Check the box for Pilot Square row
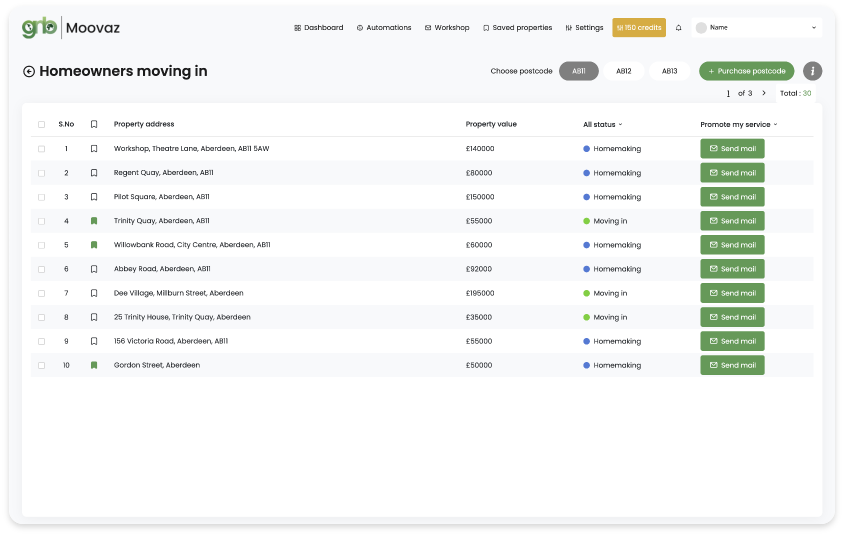This screenshot has height=536, width=844. pyautogui.click(x=41, y=197)
